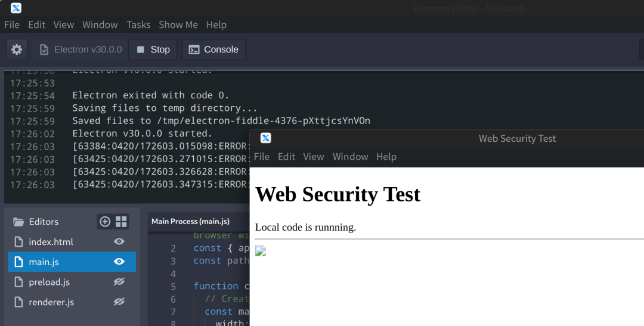The height and width of the screenshot is (326, 644).
Task: Click the 'Saved files to /tmp/electron-fiddle' console line
Action: point(221,121)
